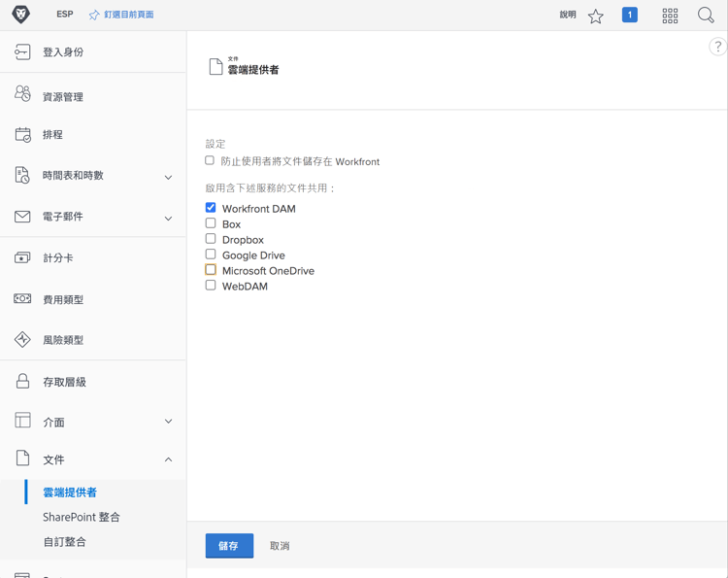Uncheck the Workfront DAM checkbox
The height and width of the screenshot is (578, 728).
pos(211,207)
